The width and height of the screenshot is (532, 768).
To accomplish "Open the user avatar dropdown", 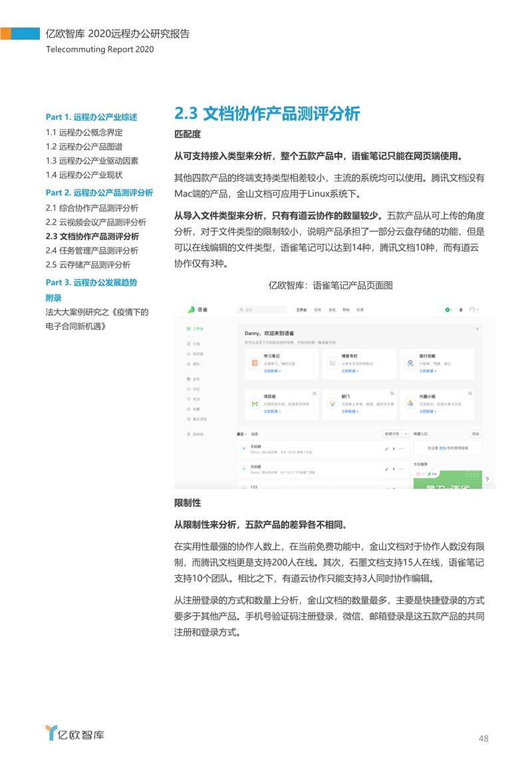I will [473, 310].
